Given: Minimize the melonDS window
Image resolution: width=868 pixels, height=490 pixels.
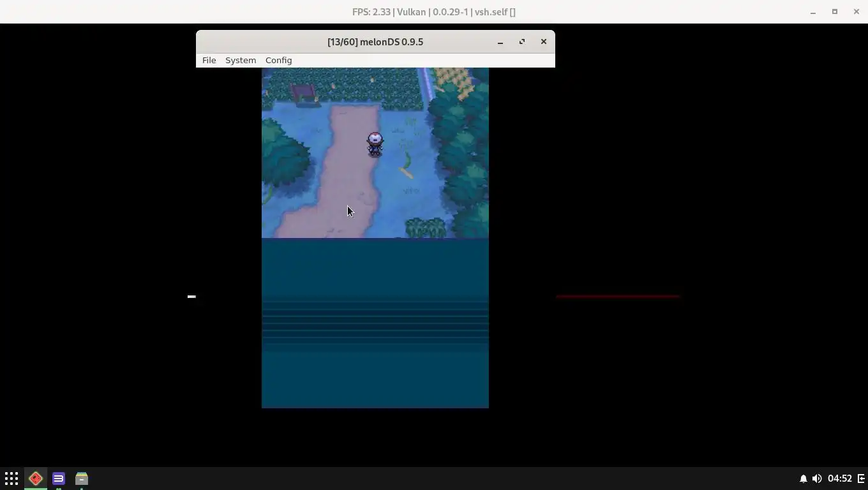Looking at the screenshot, I should coord(500,42).
